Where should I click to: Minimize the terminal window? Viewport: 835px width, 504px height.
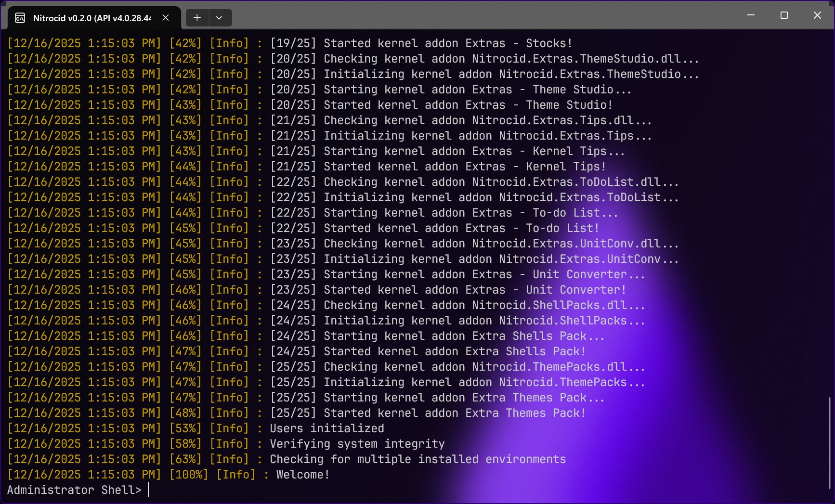click(750, 15)
